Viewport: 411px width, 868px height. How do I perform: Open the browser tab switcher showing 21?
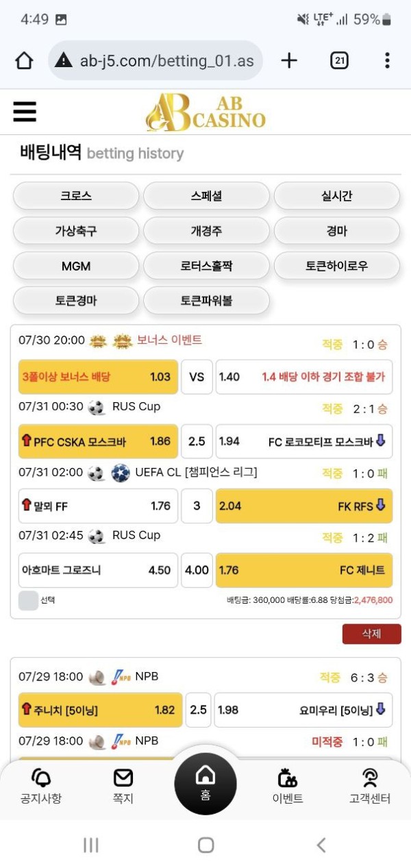coord(339,61)
